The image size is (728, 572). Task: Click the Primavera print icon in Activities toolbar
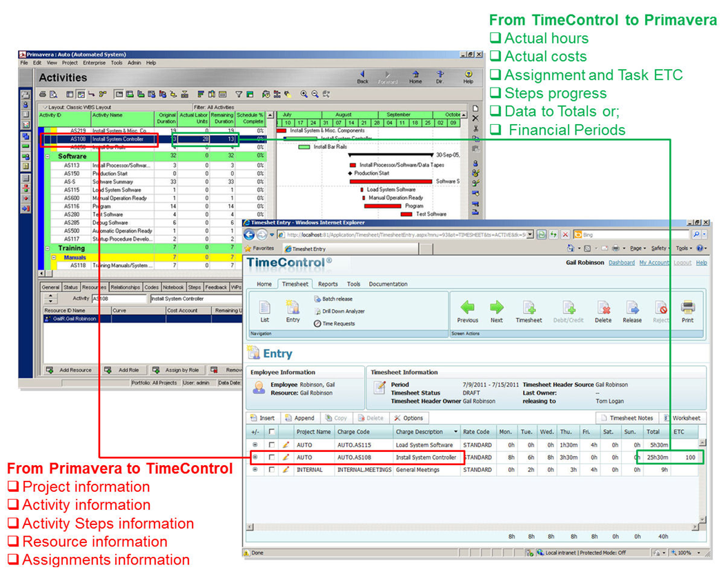click(43, 95)
